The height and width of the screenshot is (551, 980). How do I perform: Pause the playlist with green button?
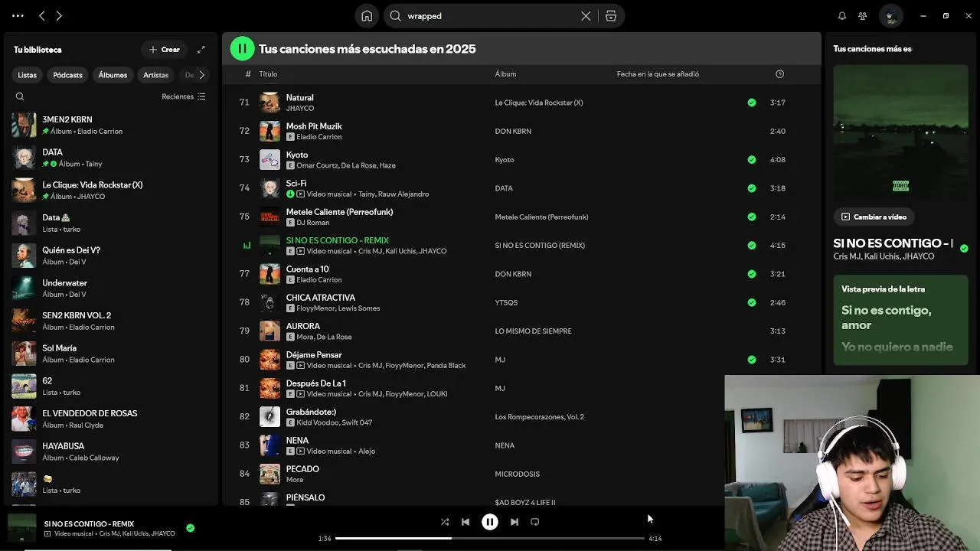[242, 48]
